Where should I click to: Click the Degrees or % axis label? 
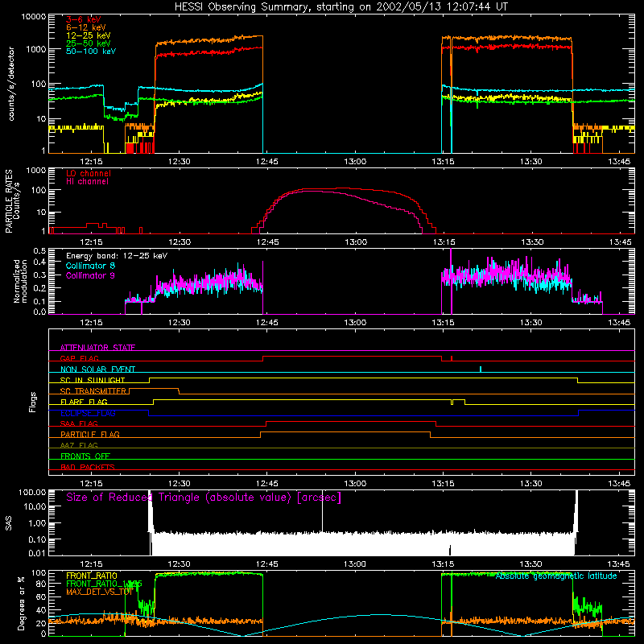click(x=21, y=604)
